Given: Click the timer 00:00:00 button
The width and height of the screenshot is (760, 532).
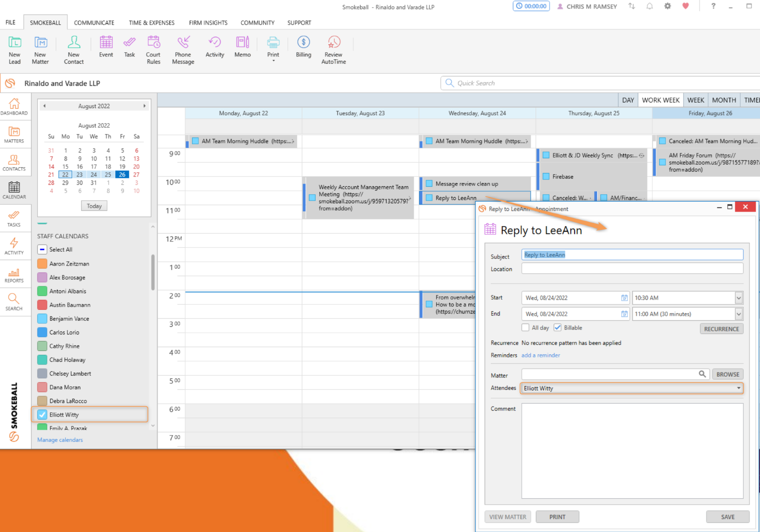Looking at the screenshot, I should tap(531, 6).
